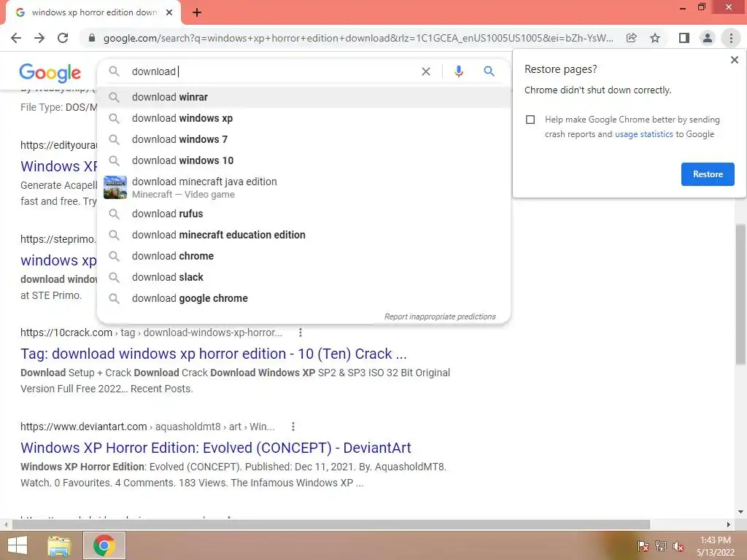This screenshot has height=560, width=747.
Task: Open the taskbar clock and date
Action: (x=716, y=546)
